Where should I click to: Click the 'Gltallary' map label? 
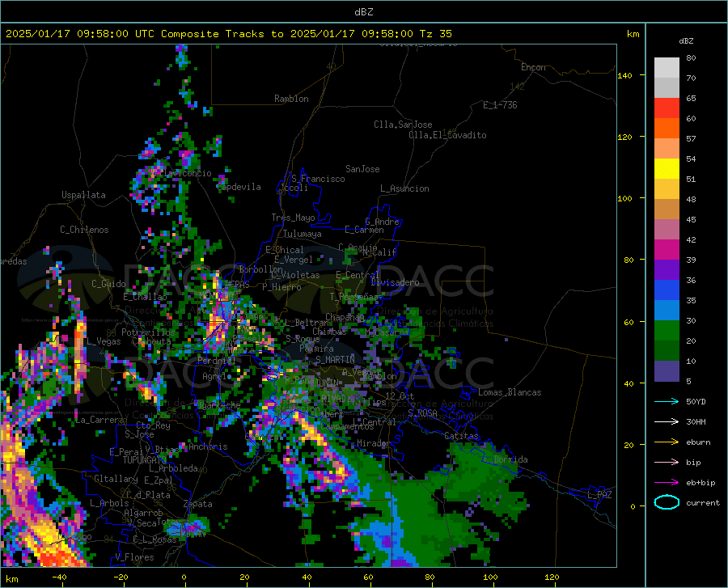click(x=116, y=479)
